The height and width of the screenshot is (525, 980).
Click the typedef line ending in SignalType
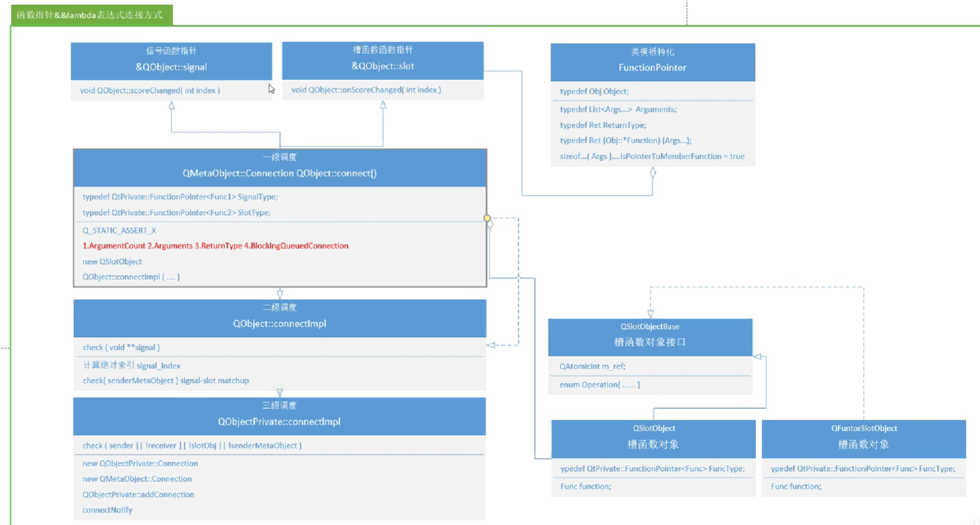pos(180,197)
